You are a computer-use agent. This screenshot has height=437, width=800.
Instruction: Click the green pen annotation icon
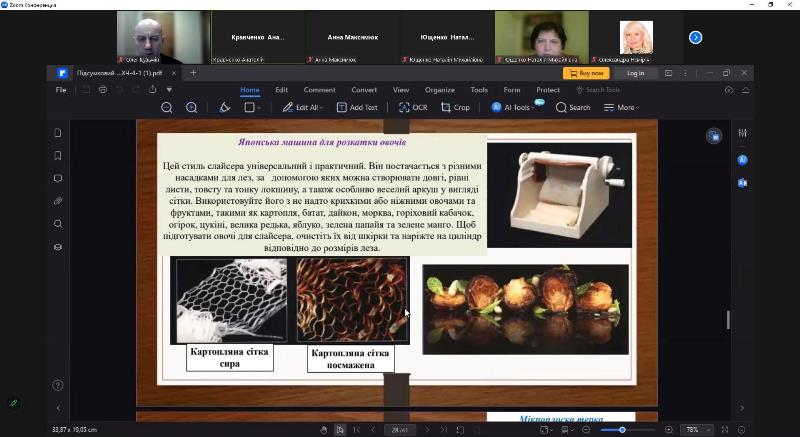[14, 403]
